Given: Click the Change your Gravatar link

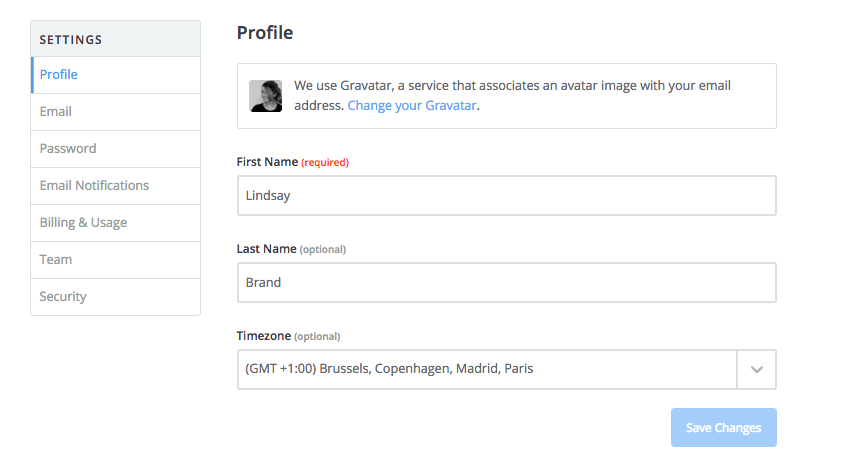Looking at the screenshot, I should (x=412, y=105).
